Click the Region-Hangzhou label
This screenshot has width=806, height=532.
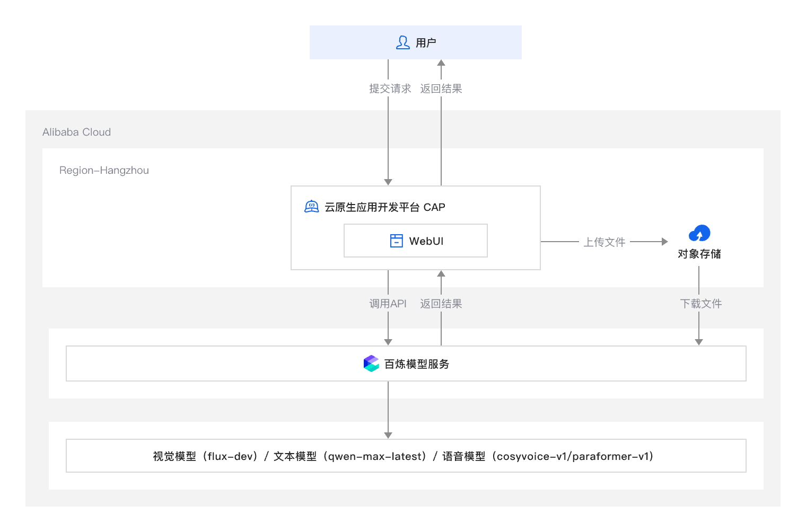(x=104, y=170)
